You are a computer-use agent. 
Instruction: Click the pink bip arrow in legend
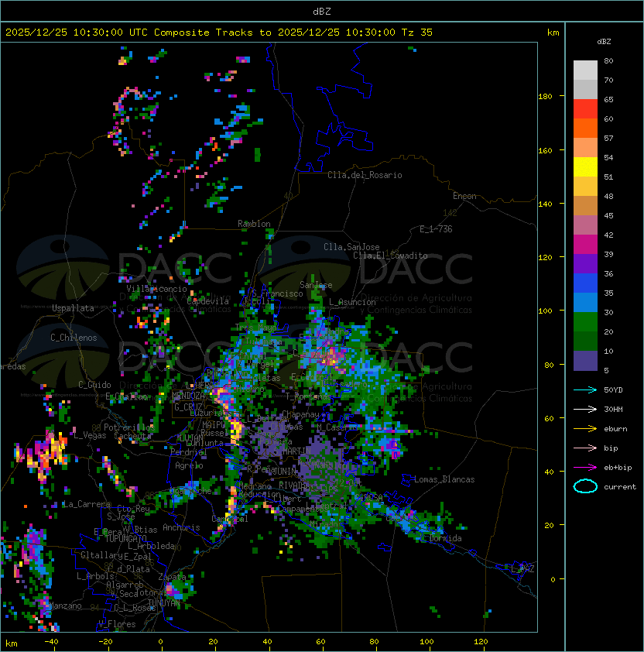pos(585,448)
